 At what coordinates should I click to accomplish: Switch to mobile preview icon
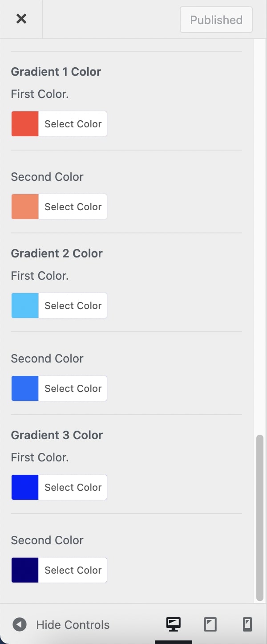coord(247,624)
